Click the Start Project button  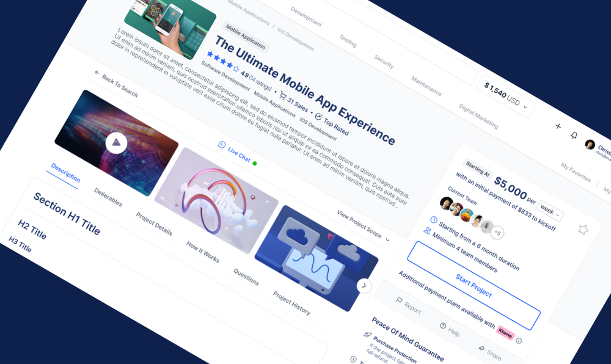(x=474, y=285)
